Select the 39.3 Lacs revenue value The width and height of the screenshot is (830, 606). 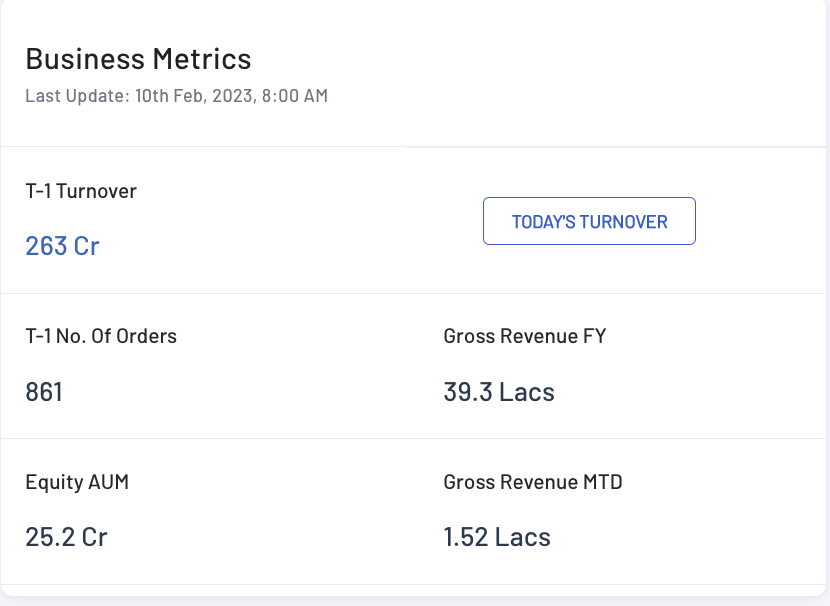499,391
